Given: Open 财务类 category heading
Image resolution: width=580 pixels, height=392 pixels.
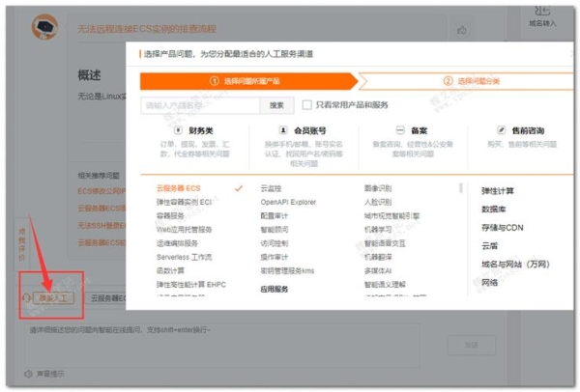Looking at the screenshot, I should [201, 130].
